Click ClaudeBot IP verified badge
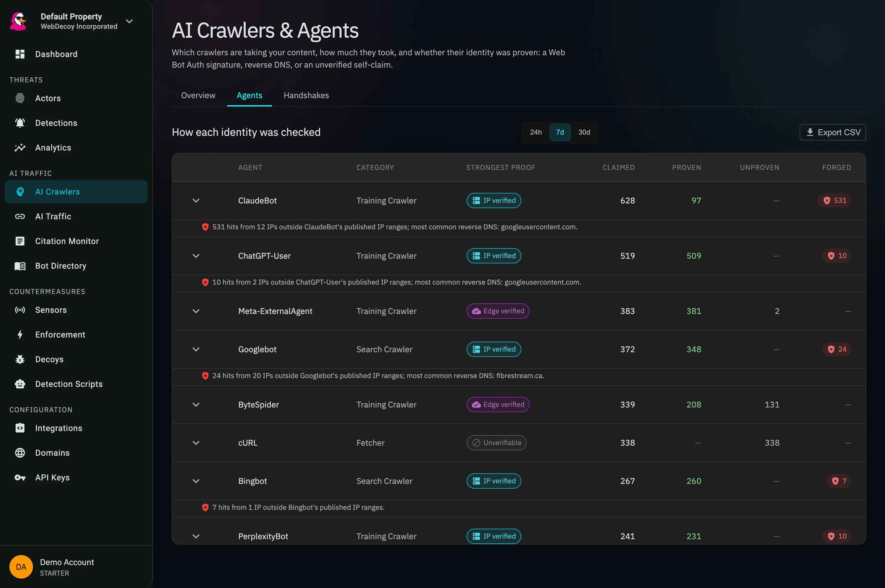 [x=494, y=201]
